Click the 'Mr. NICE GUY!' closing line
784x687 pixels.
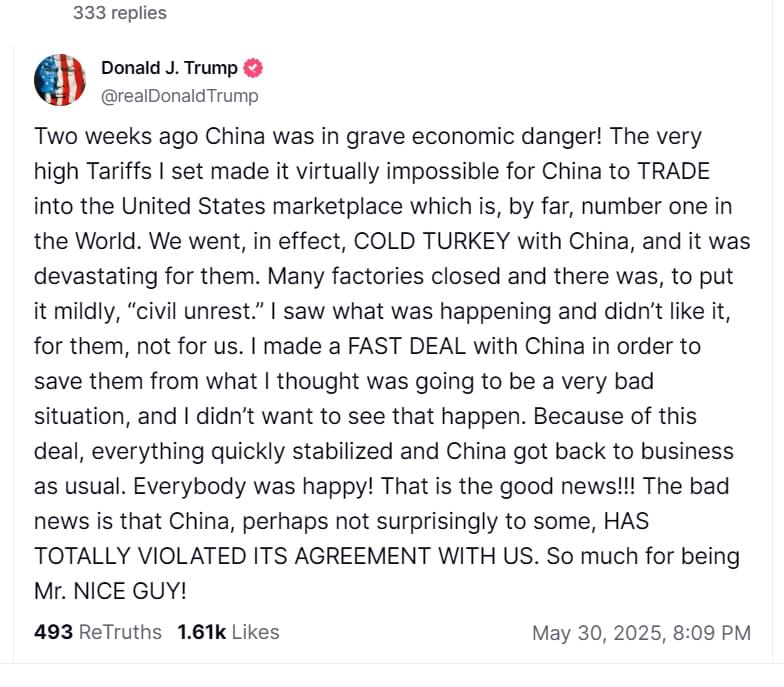coord(110,592)
